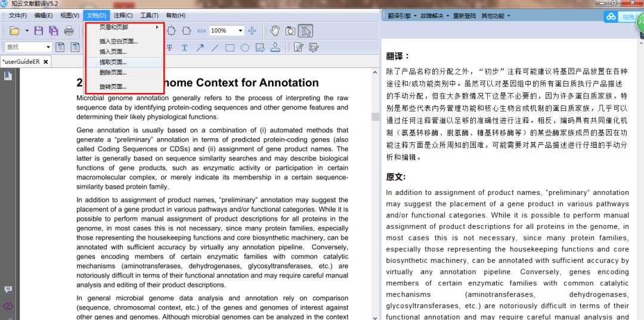Select the text box callout tool
The height and width of the screenshot is (320, 644).
pos(260,48)
